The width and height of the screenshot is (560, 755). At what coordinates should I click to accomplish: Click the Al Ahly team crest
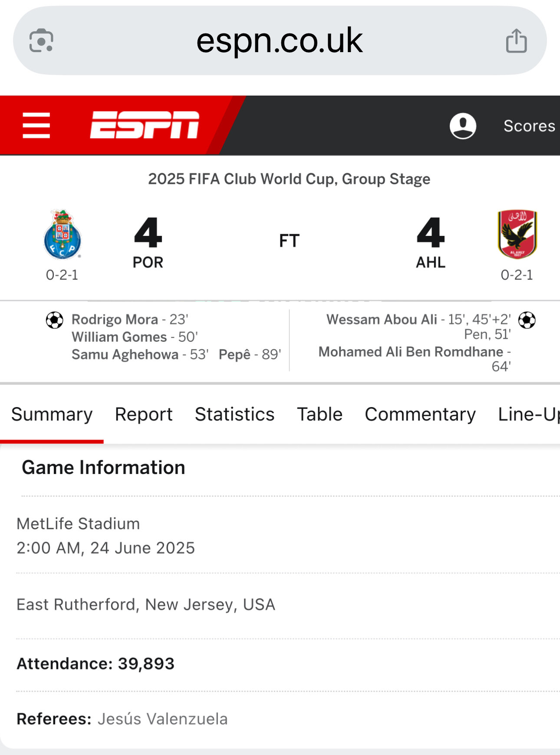517,235
